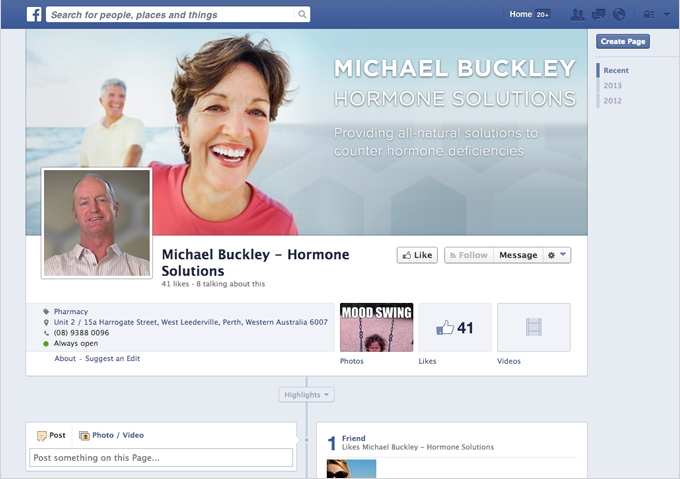Screen dimensions: 680x479
Task: Click phone number (08) 9388 0096
Action: tap(82, 332)
